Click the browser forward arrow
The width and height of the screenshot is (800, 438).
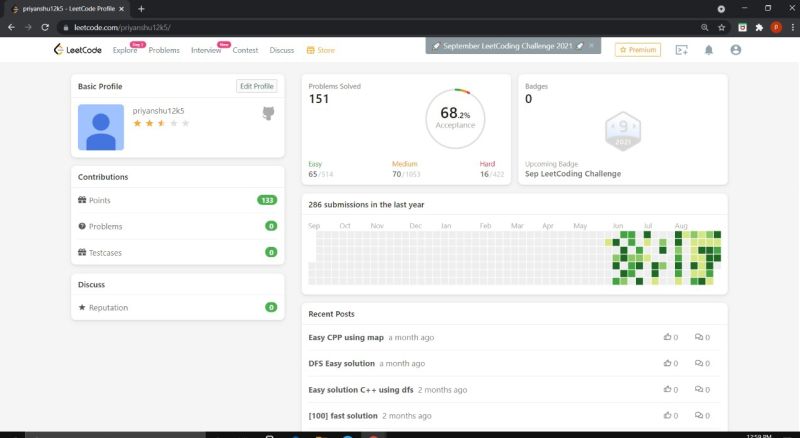click(28, 28)
